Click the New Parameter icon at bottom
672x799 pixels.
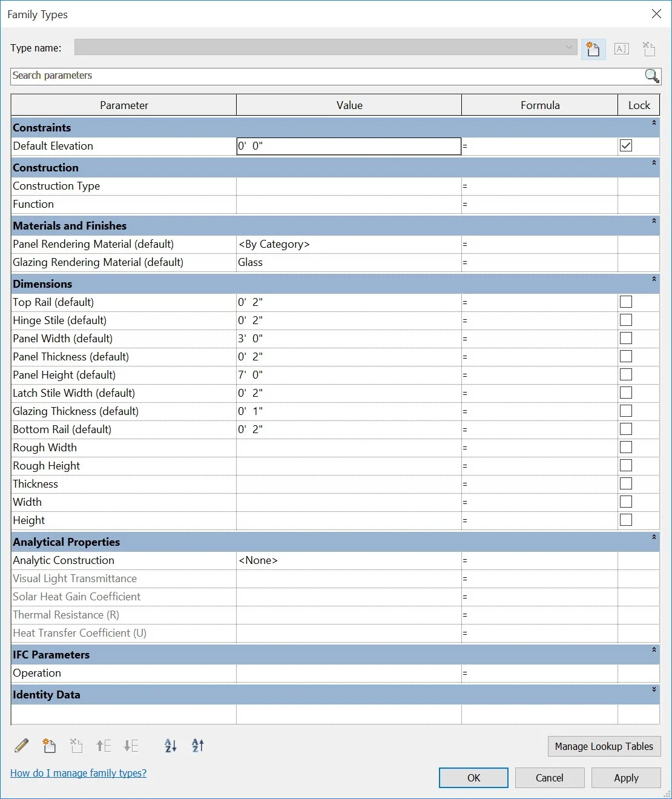point(49,746)
